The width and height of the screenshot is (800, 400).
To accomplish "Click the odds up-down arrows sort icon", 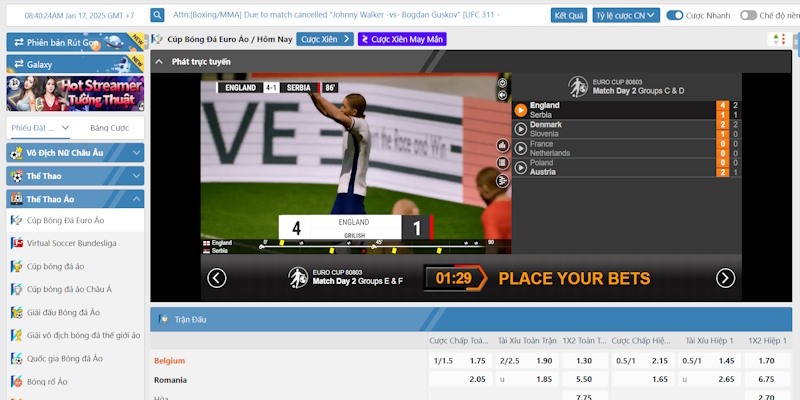I will click(780, 39).
